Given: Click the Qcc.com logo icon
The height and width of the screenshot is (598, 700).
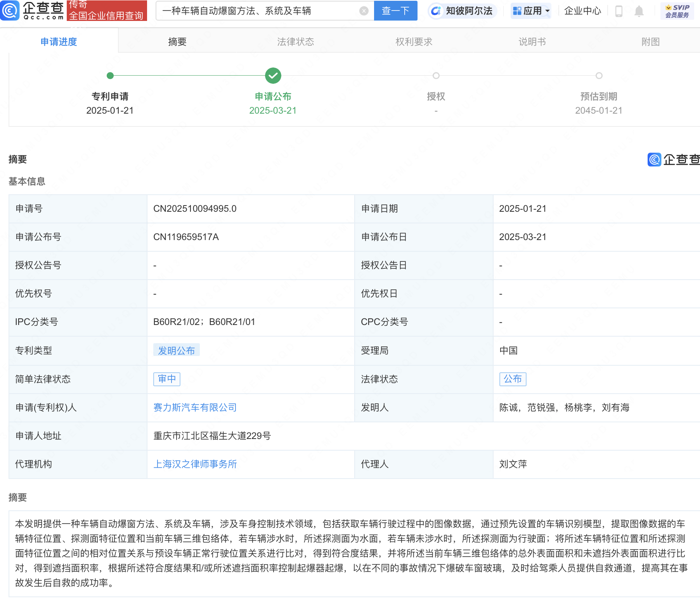Looking at the screenshot, I should [x=10, y=10].
